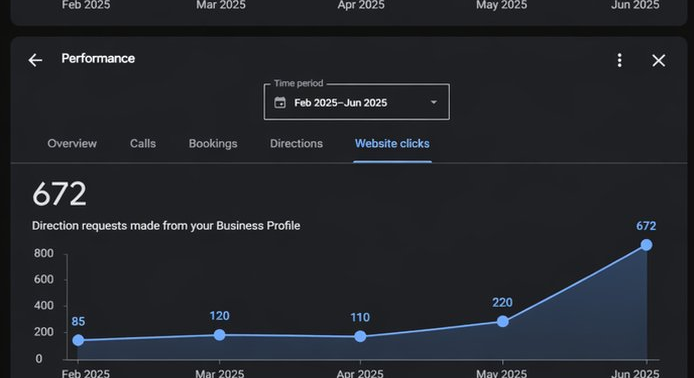Click the 85 value label on chart
The image size is (694, 378).
[x=78, y=321]
